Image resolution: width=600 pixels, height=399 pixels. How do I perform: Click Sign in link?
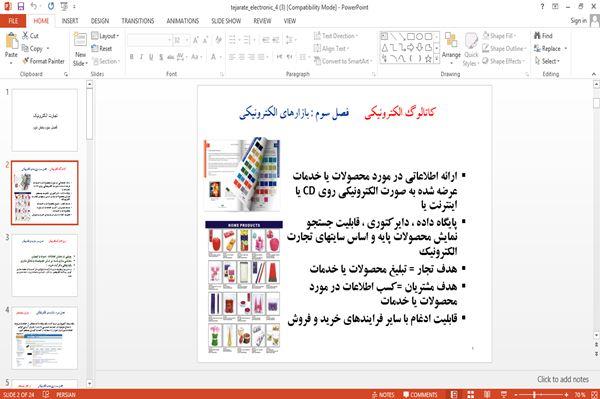tap(578, 21)
